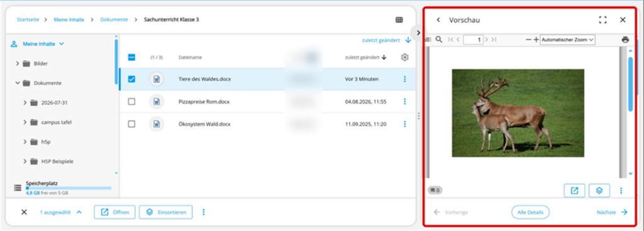Sort by Dateiname column header
Screen dimensions: 644x231
pyautogui.click(x=190, y=57)
